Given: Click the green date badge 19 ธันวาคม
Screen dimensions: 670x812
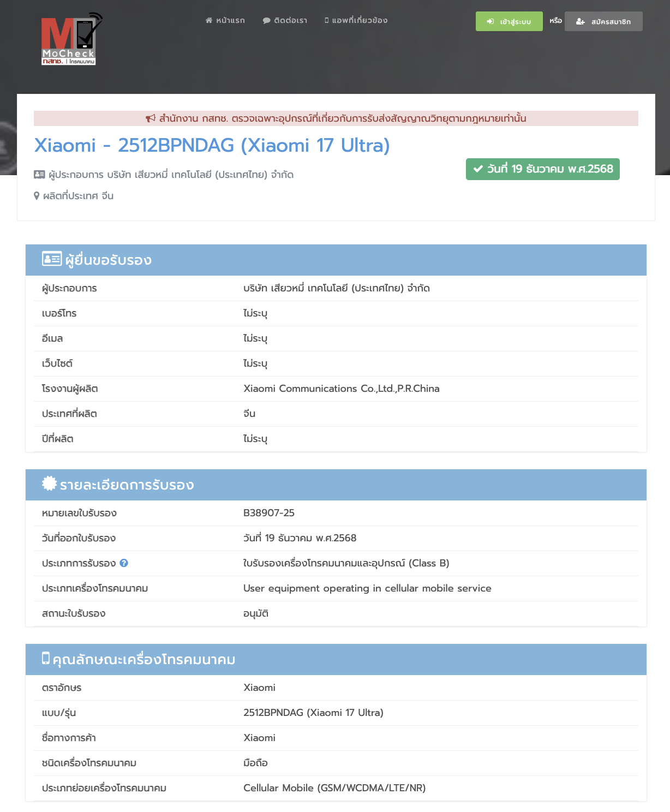Looking at the screenshot, I should [542, 169].
